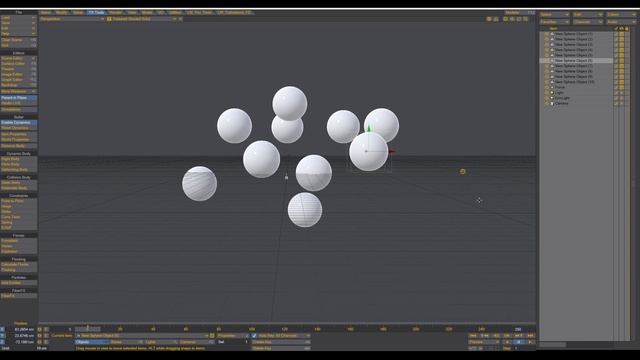Select the FX Tools tab
This screenshot has height=360, width=640.
96,13
